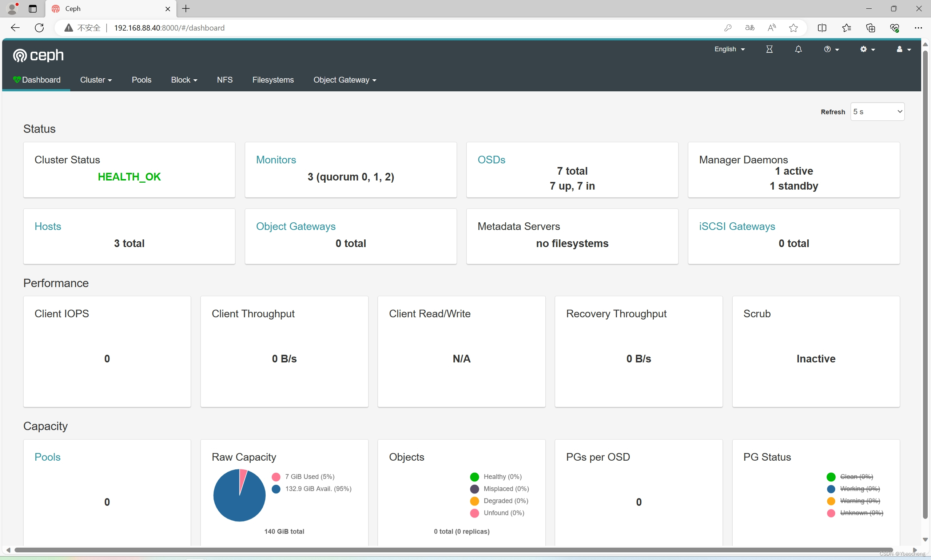
Task: Add page to favorites star icon
Action: tap(793, 28)
